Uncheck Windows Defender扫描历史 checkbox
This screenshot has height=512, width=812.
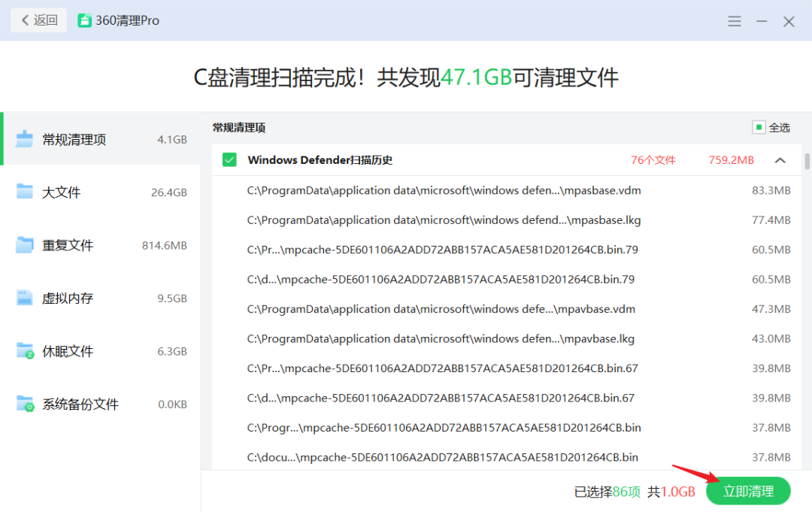click(229, 160)
